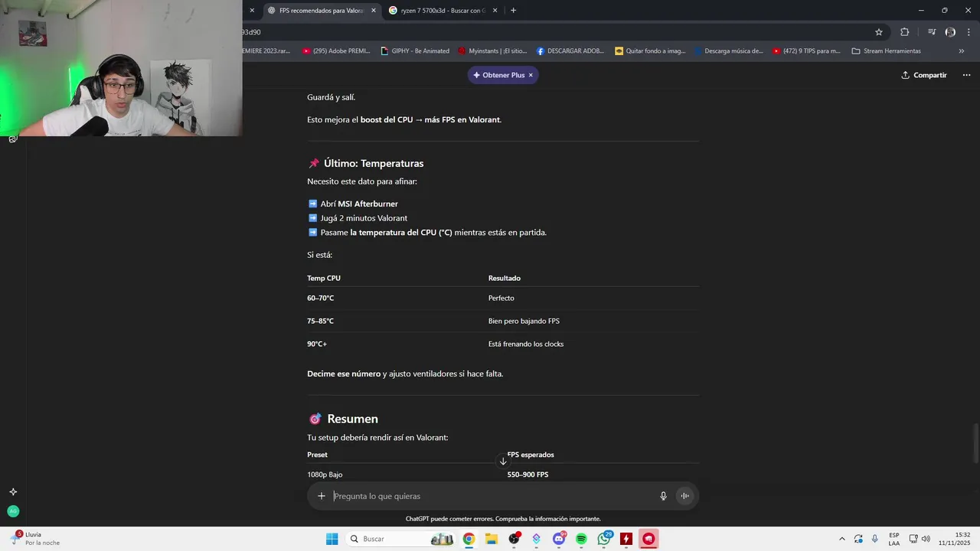Close the FPS recomendados tab
Screen dimensions: 980x551
pyautogui.click(x=374, y=11)
